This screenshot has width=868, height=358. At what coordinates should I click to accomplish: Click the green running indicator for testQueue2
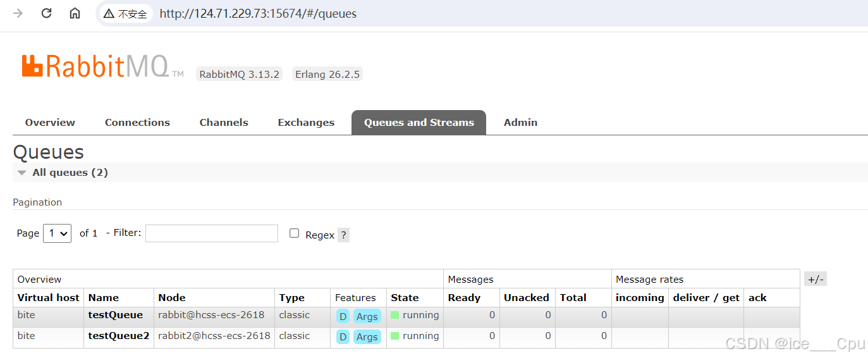pyautogui.click(x=395, y=336)
